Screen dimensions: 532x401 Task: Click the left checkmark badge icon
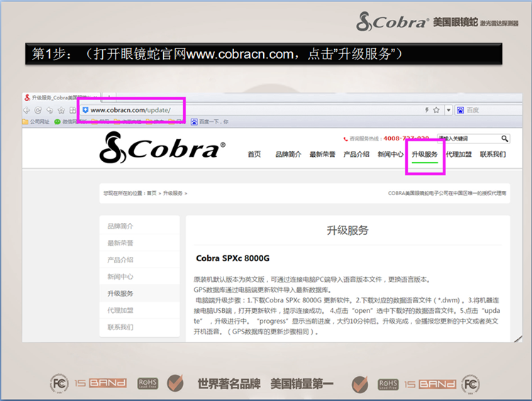pyautogui.click(x=175, y=383)
